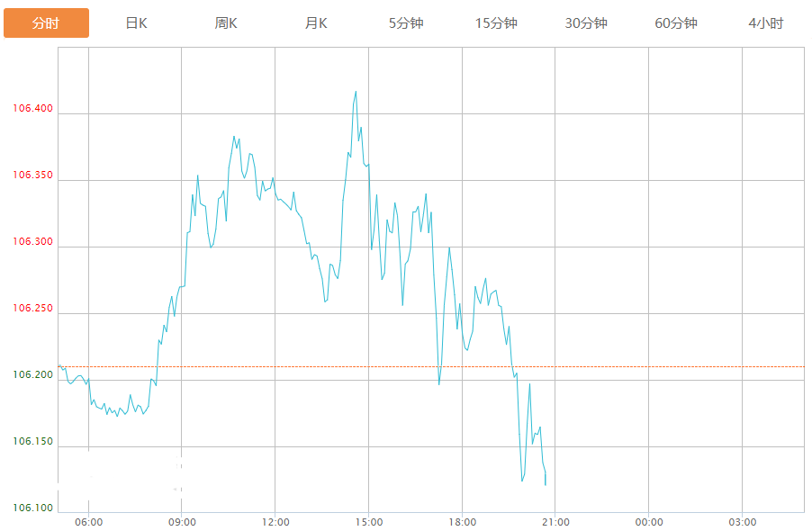Click the 15:00 time axis label
The height and width of the screenshot is (531, 812).
[x=369, y=522]
